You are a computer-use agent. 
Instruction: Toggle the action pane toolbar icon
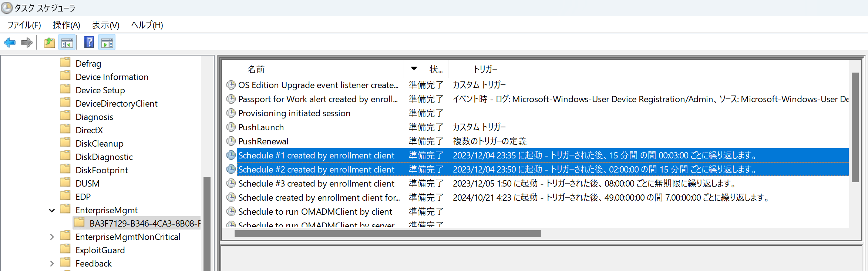(x=107, y=43)
